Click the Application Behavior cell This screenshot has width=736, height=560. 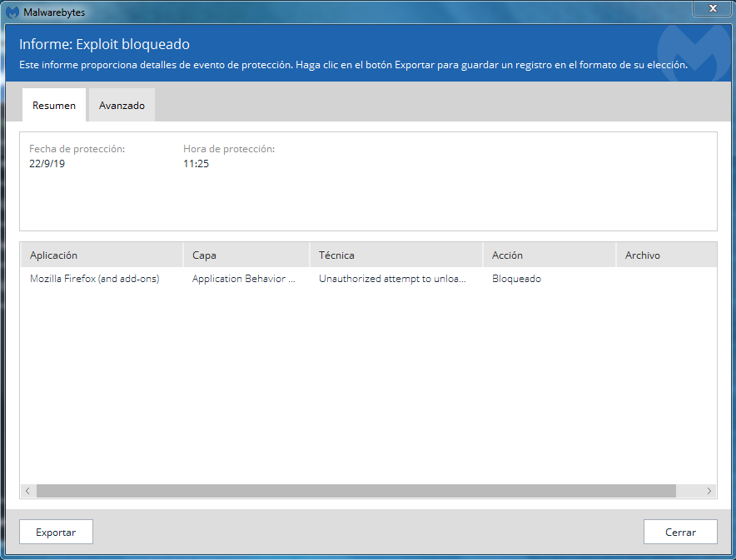244,279
